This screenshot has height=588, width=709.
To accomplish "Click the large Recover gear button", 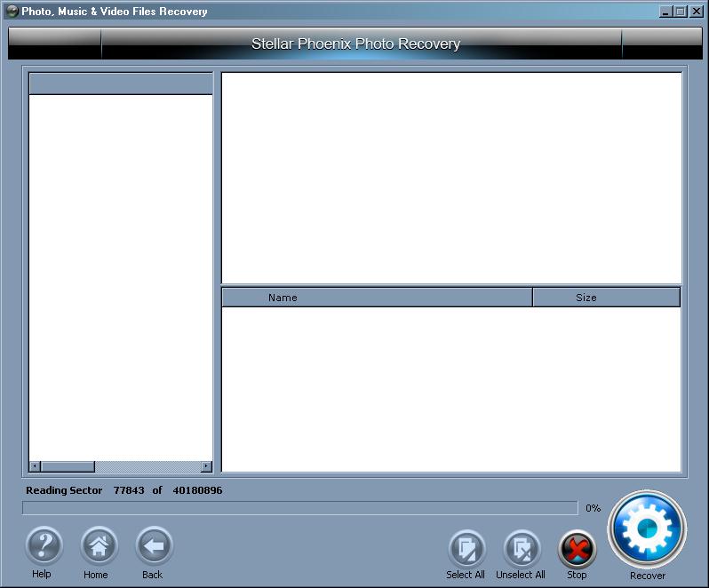I will tap(647, 529).
